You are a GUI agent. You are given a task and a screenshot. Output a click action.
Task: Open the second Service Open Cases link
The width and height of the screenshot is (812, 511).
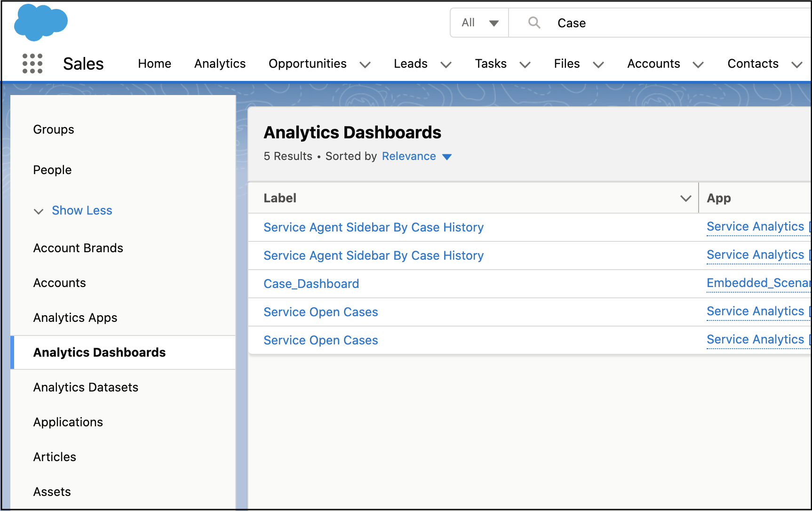pyautogui.click(x=321, y=340)
